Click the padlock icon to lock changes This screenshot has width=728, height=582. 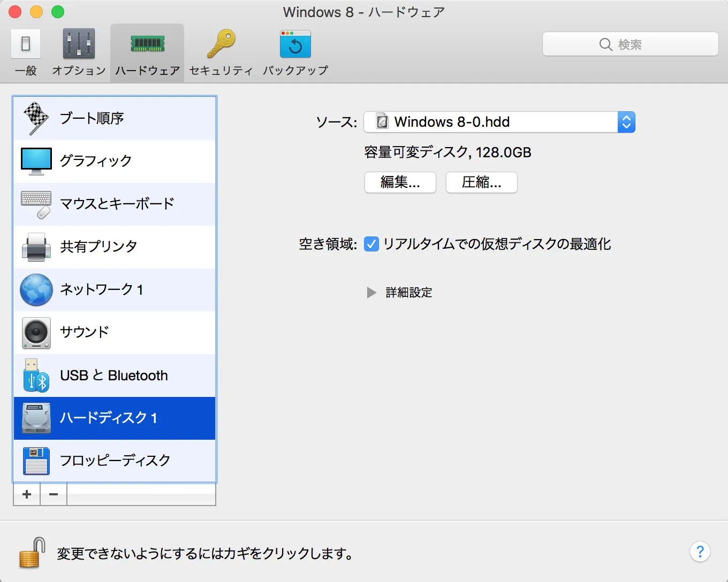point(32,553)
